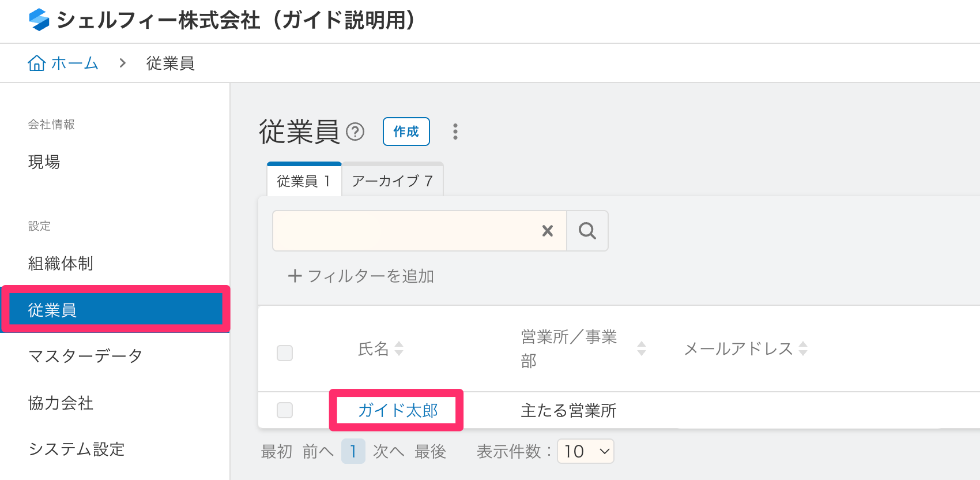980x480 pixels.
Task: Click the magnifying glass search icon
Action: (x=587, y=231)
